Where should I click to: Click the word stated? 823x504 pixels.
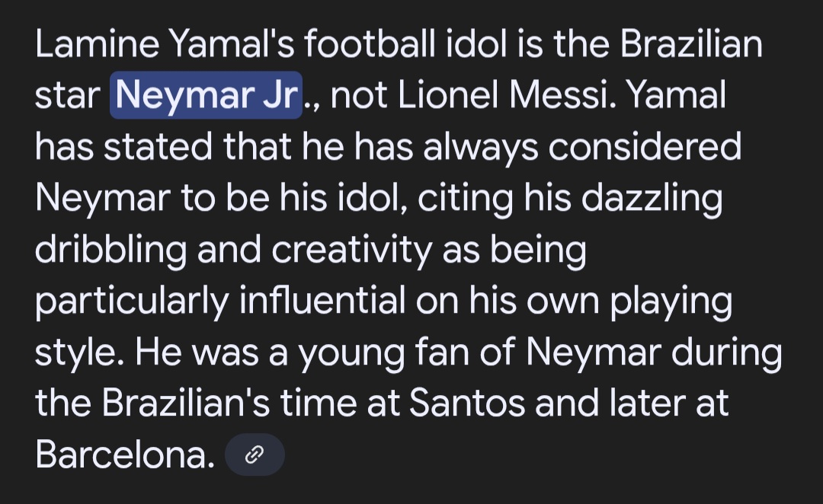[158, 146]
